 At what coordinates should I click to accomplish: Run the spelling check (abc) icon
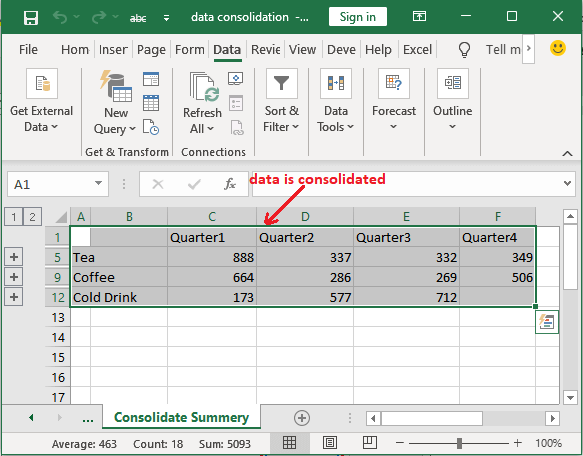[x=138, y=18]
